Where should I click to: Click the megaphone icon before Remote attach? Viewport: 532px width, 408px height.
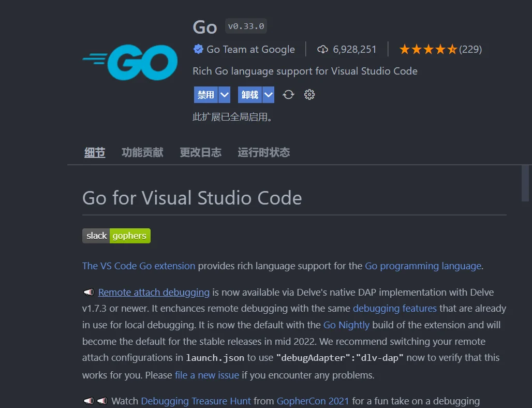pos(88,292)
